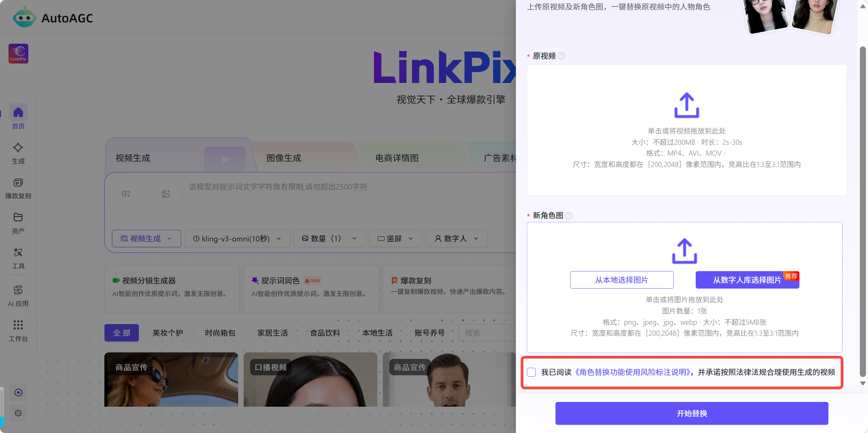The height and width of the screenshot is (433, 868).
Task: Expand the 视频生成 mode dropdown
Action: click(x=146, y=238)
